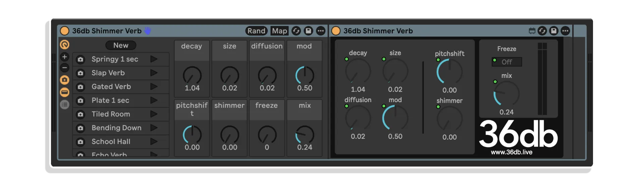Screen dimensions: 644x185
Task: Click the Rand button
Action: click(x=256, y=31)
